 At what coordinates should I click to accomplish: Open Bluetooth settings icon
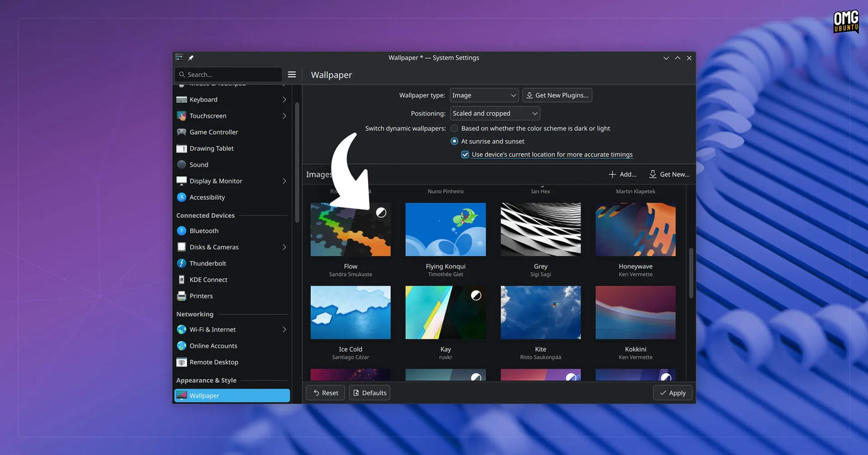182,231
